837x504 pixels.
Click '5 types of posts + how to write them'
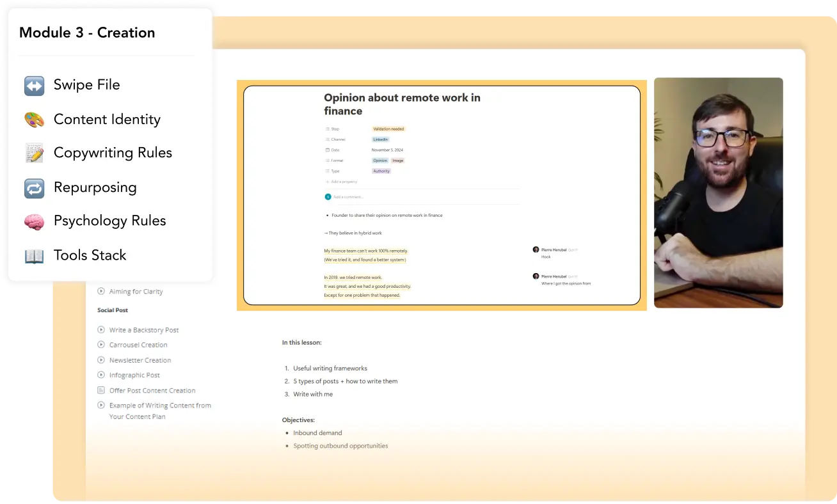[x=346, y=381]
